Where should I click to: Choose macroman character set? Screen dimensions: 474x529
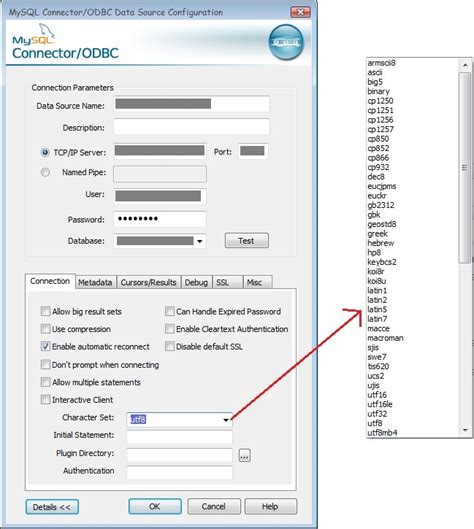click(x=385, y=338)
